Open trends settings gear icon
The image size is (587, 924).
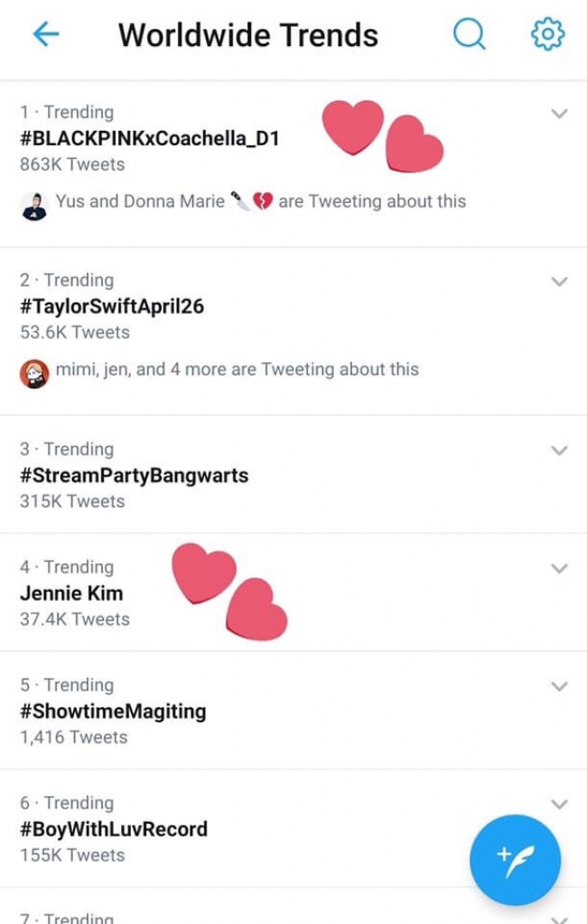(547, 34)
